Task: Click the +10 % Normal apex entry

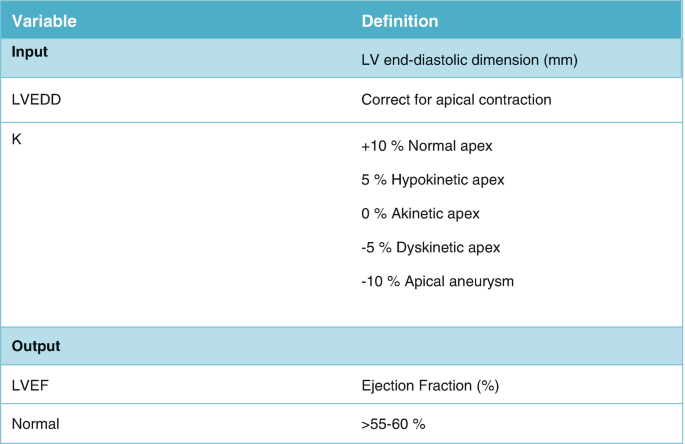Action: tap(427, 146)
